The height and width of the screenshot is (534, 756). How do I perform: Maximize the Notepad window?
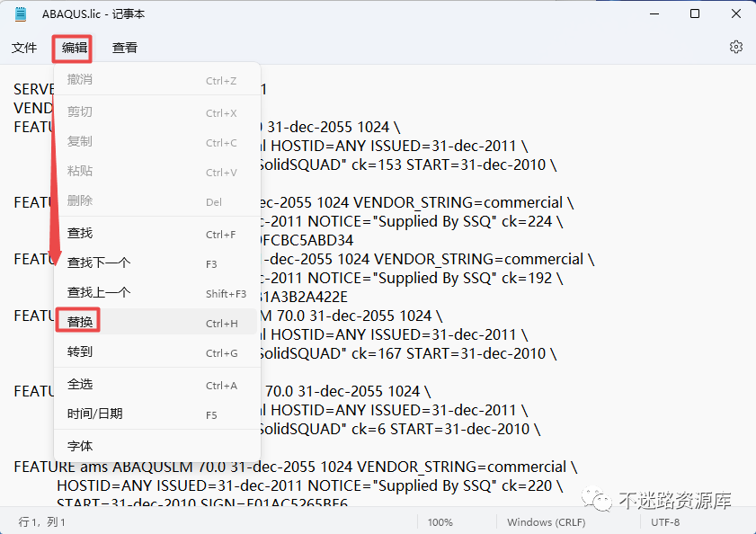click(x=695, y=14)
